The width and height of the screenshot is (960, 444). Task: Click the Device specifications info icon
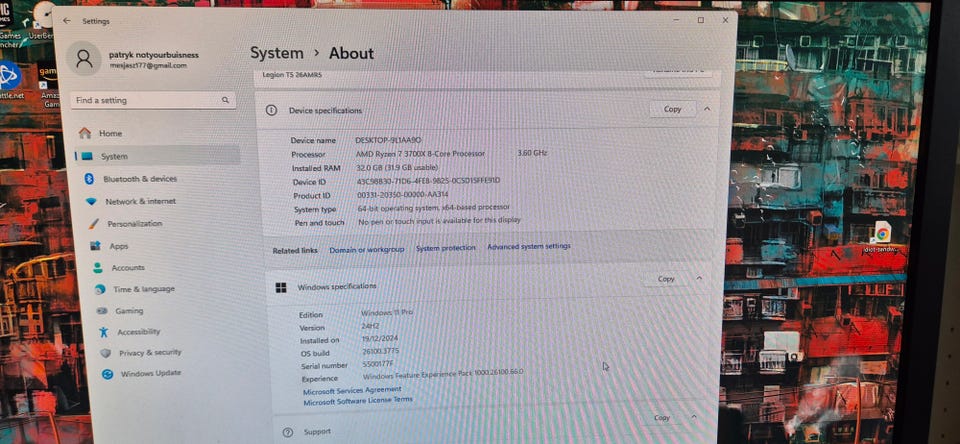pos(271,110)
